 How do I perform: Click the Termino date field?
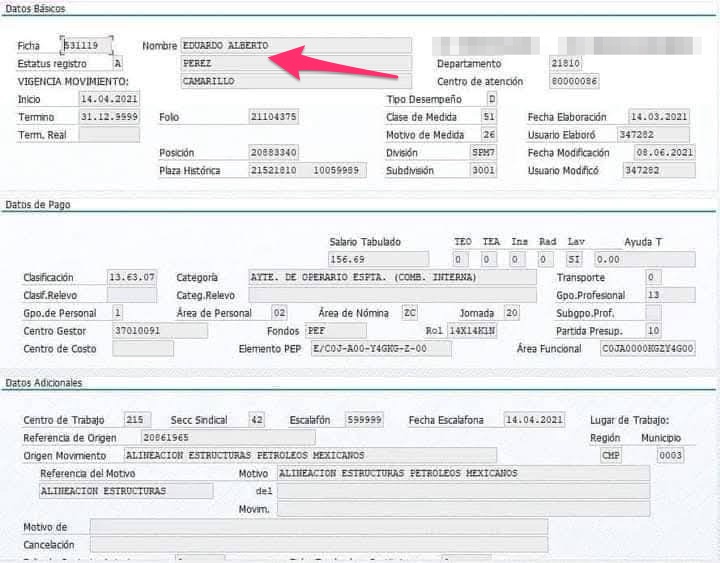[x=108, y=116]
